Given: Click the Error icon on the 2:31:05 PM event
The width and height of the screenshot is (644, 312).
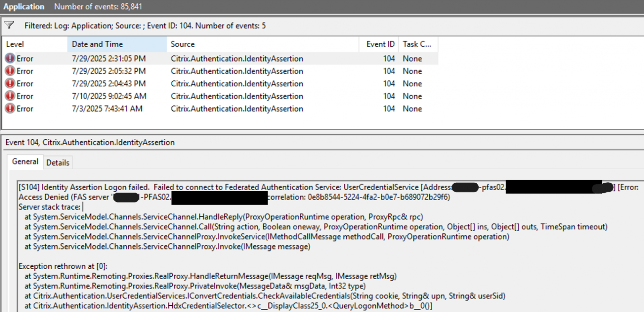Looking at the screenshot, I should (10, 58).
